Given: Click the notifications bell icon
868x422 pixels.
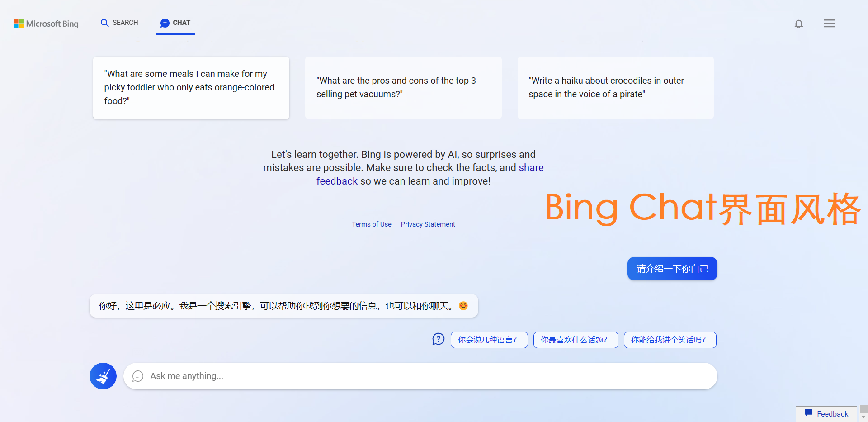Looking at the screenshot, I should pyautogui.click(x=798, y=24).
